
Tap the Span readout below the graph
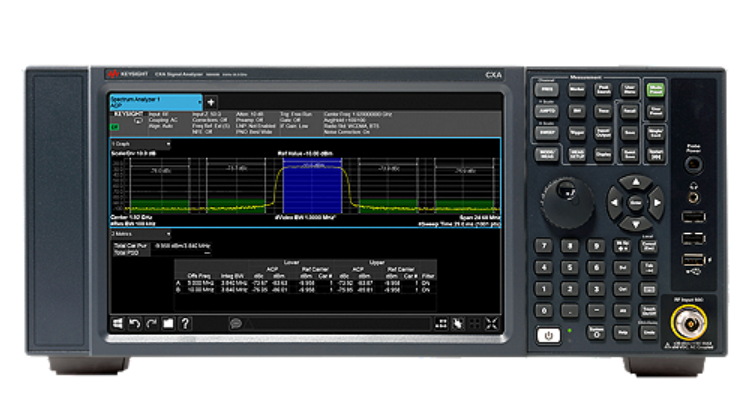click(479, 218)
